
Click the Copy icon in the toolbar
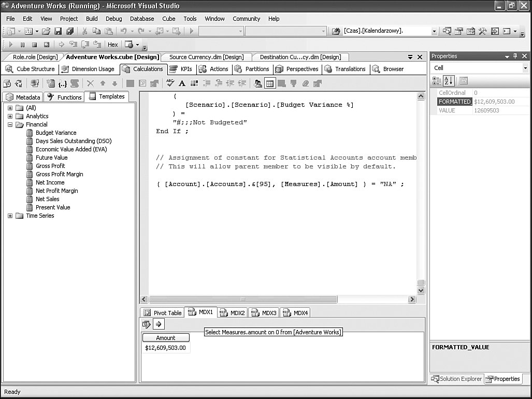click(x=96, y=31)
